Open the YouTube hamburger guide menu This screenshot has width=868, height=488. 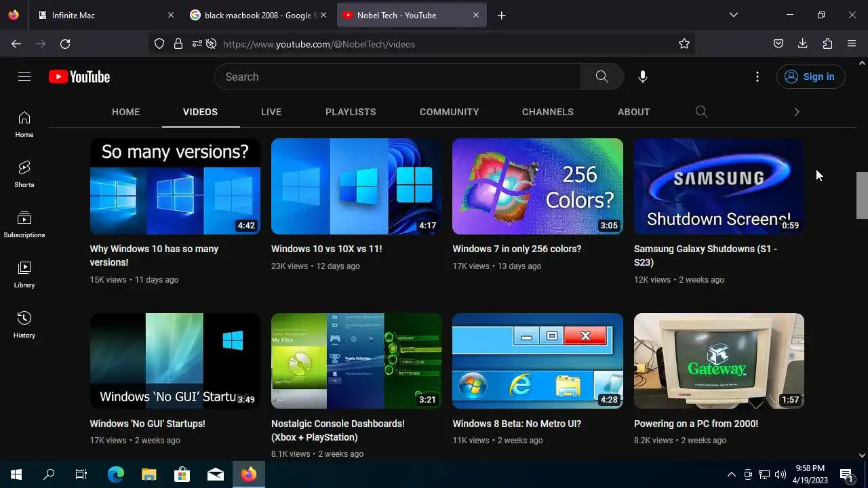24,77
